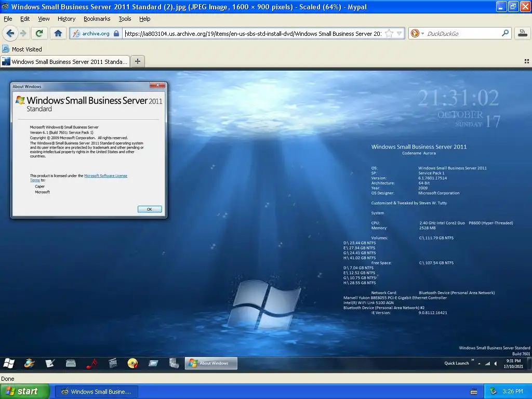Bookmark this page with the star icon
Viewport: 532px width, 399px height.
point(389,33)
